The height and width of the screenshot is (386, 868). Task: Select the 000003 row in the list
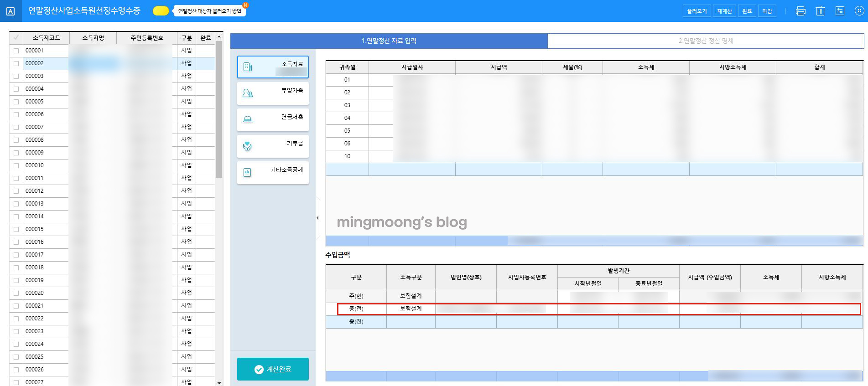click(112, 76)
